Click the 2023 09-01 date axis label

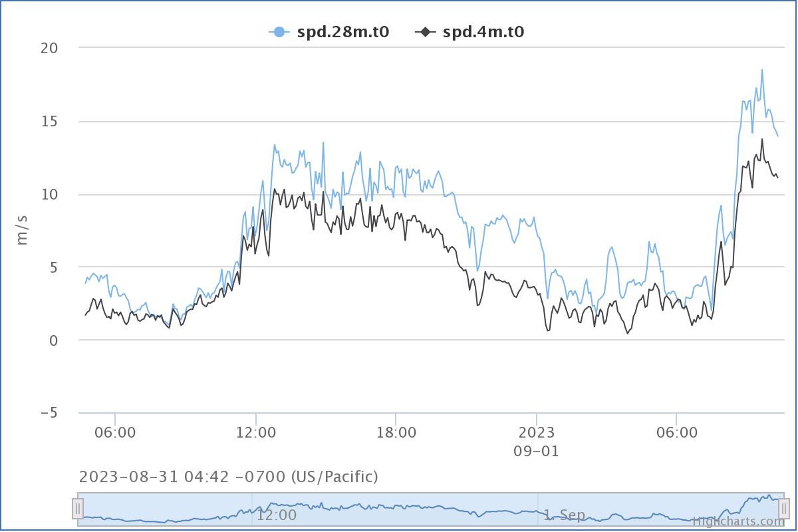coord(537,442)
